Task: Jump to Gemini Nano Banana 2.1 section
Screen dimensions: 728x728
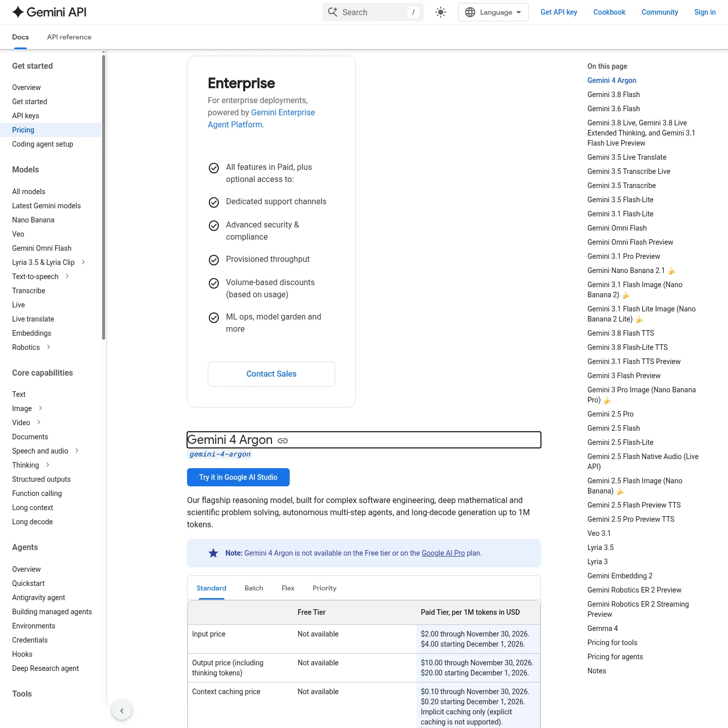Action: (x=631, y=270)
